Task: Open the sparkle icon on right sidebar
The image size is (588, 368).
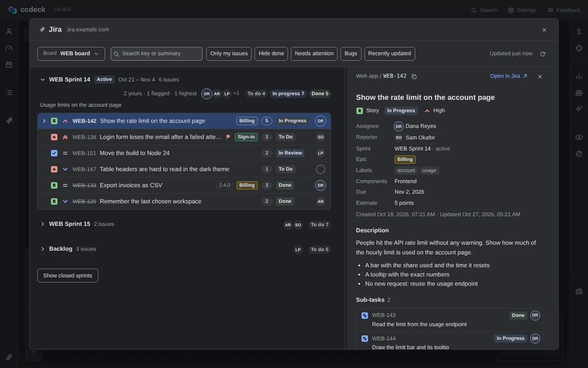Action: point(579,109)
